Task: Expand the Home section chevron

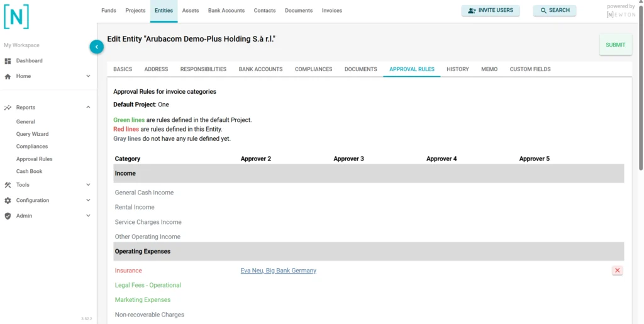Action: [x=88, y=76]
